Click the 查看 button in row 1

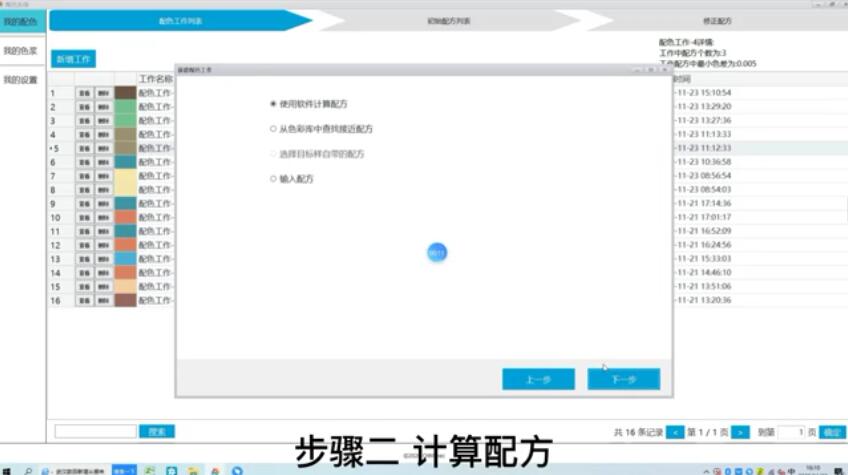[x=84, y=93]
